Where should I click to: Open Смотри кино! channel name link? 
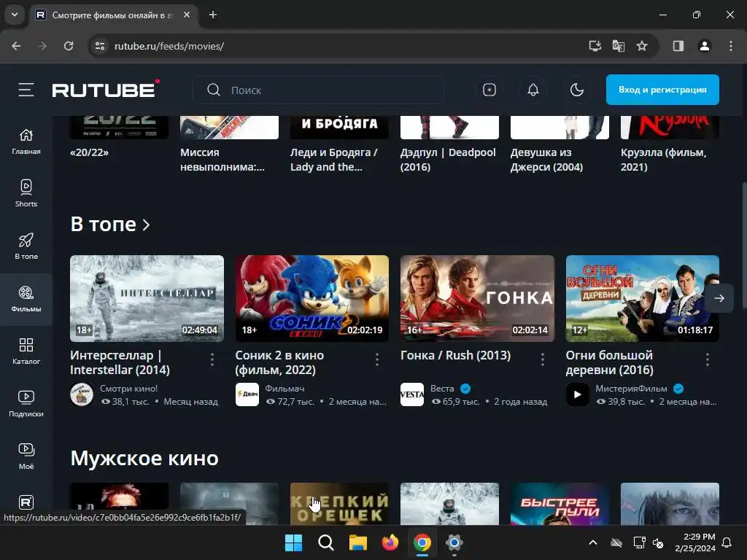point(128,389)
